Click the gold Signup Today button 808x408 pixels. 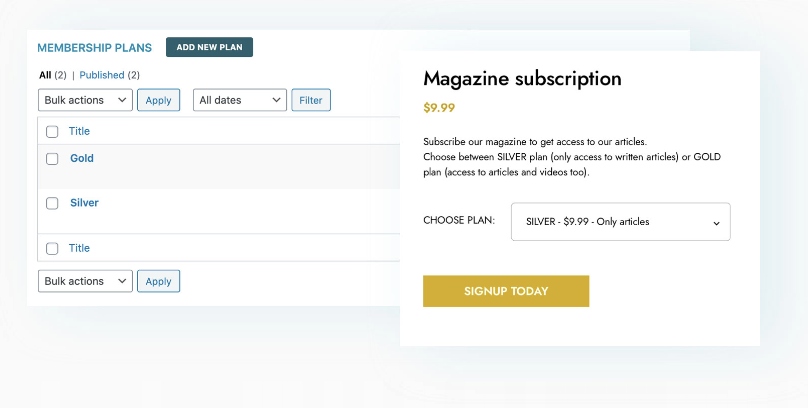[506, 291]
